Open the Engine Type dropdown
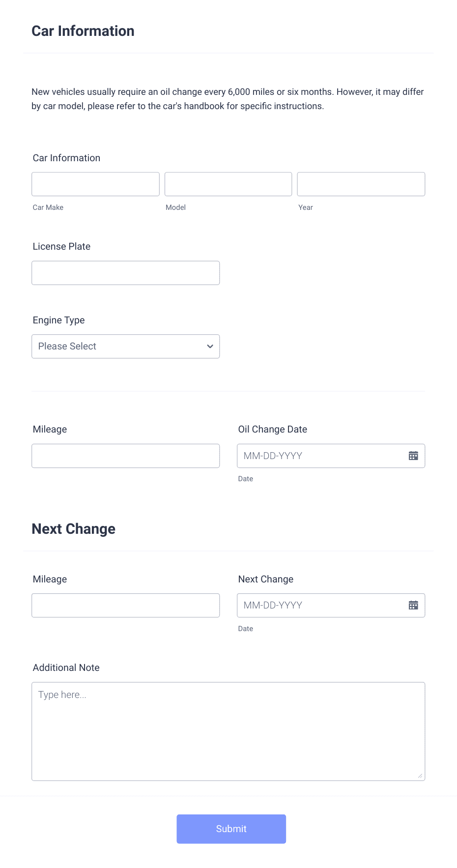 pos(125,346)
